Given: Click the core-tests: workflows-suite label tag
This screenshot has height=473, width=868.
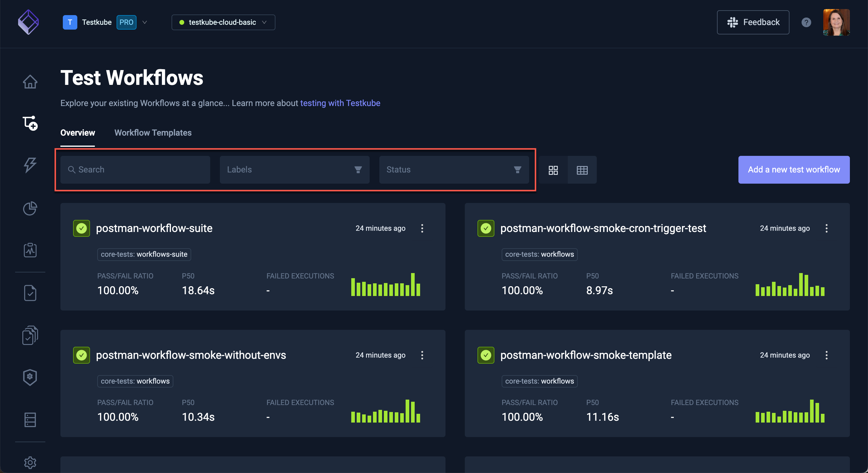Looking at the screenshot, I should [144, 254].
